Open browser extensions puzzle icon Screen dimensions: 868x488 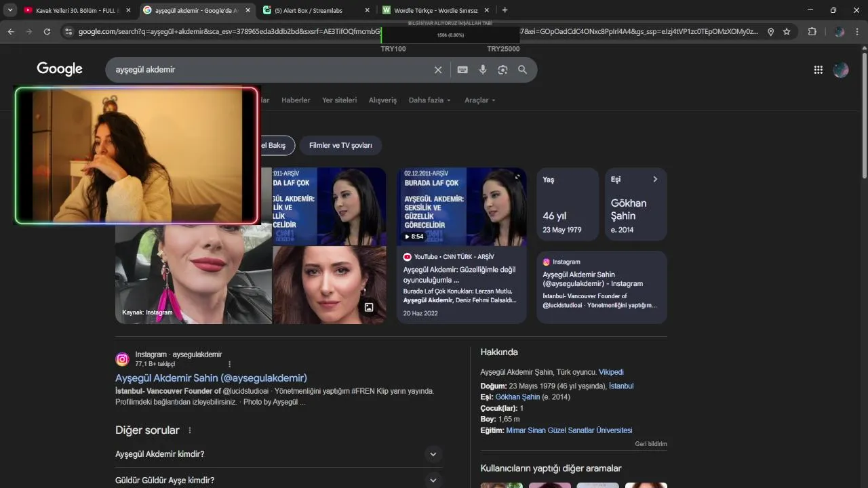click(812, 32)
